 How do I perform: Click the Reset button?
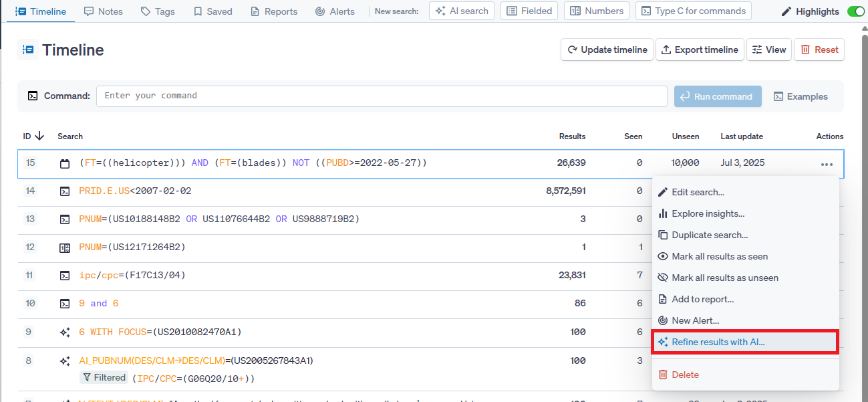819,49
